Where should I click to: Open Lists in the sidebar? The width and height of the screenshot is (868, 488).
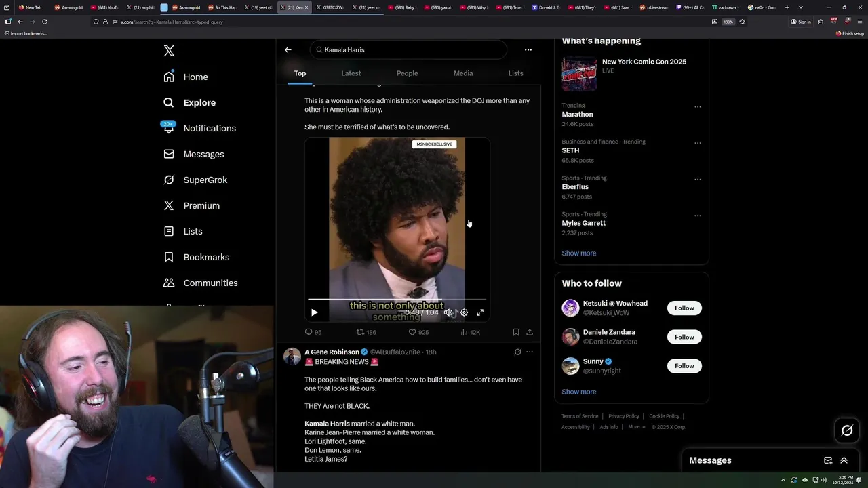pos(183,231)
